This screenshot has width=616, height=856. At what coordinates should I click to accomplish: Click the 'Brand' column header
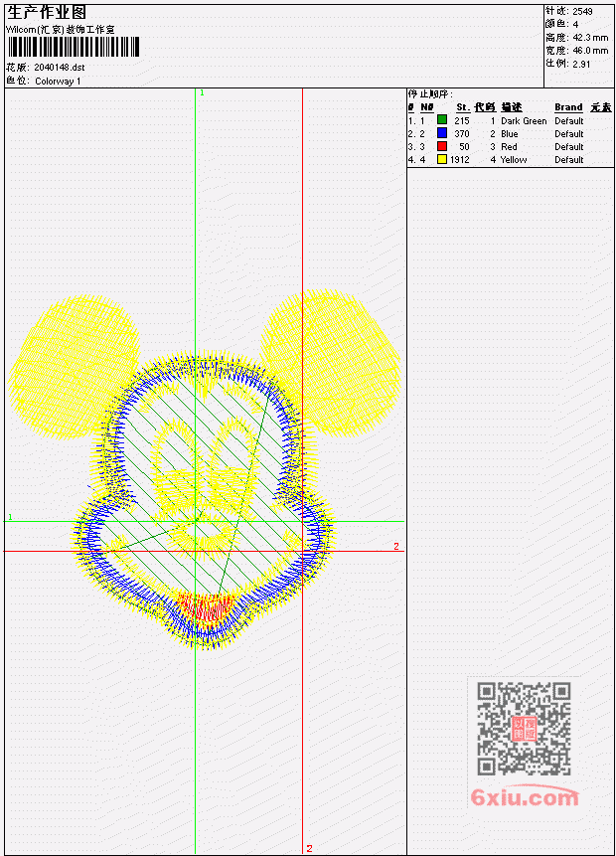pos(568,107)
